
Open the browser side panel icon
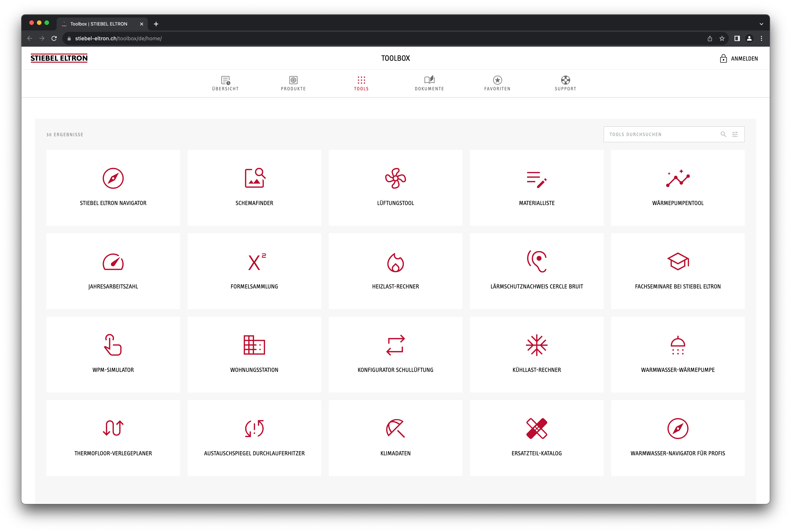[x=737, y=38]
